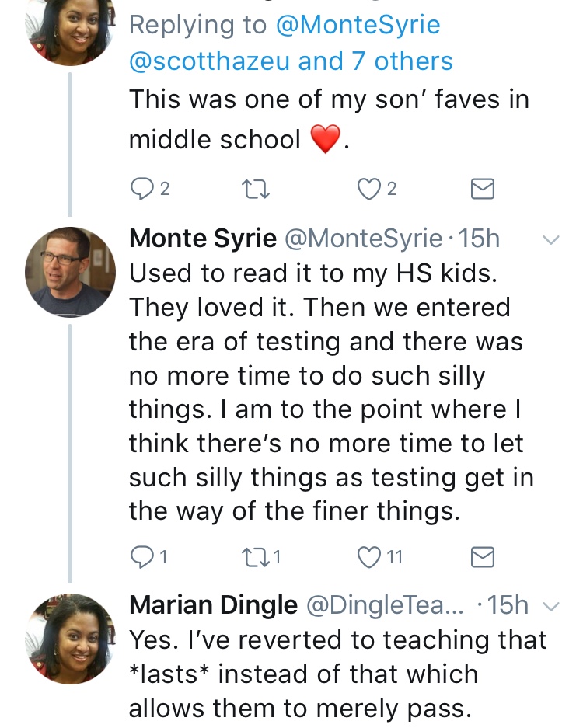Screen dimensions: 583x728
Task: Like Monte Syrie's tweet with 11 likes
Action: pyautogui.click(x=368, y=556)
